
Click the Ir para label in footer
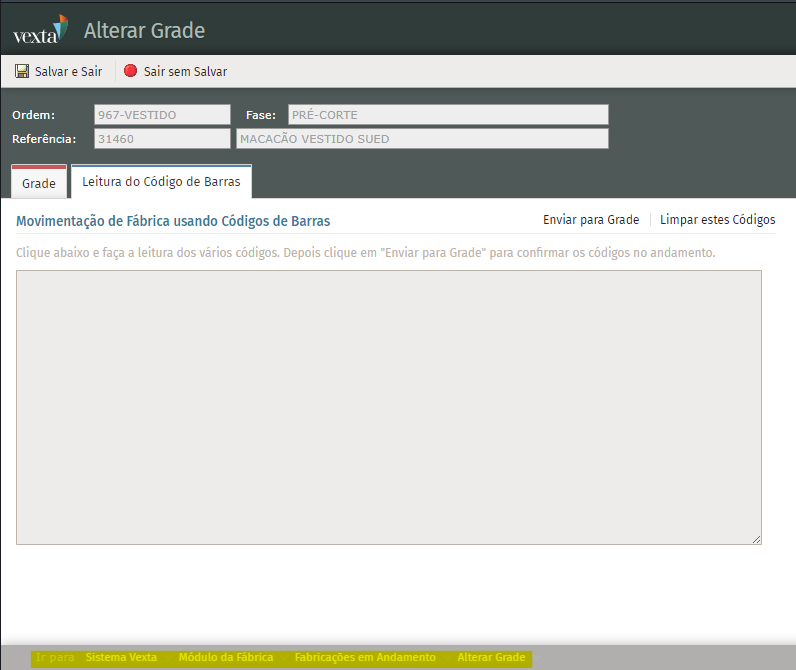tap(55, 658)
